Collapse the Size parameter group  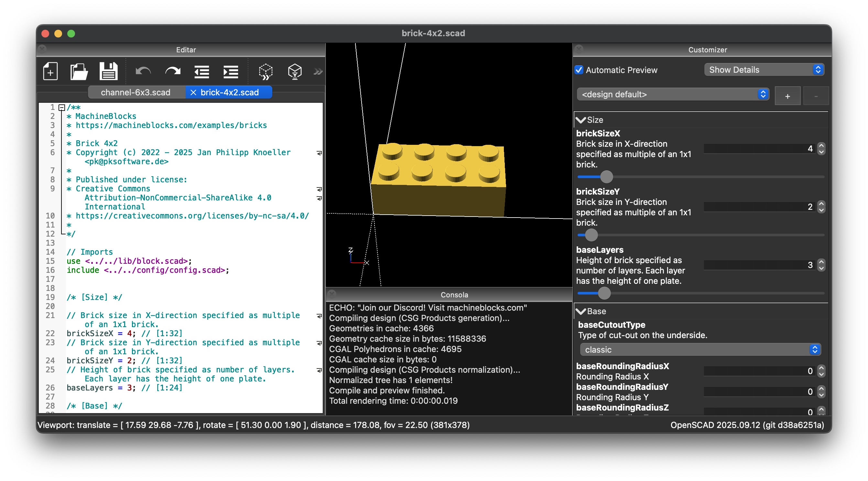[580, 120]
